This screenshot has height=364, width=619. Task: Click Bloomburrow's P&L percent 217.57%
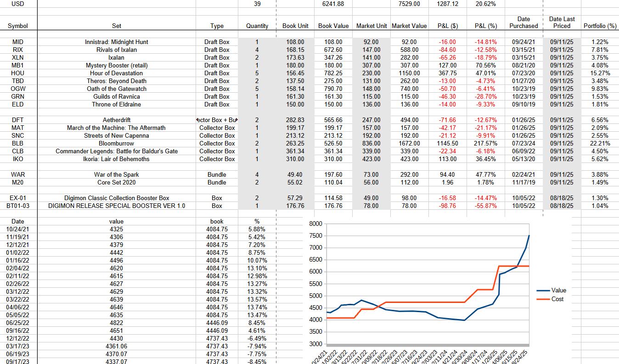point(486,143)
